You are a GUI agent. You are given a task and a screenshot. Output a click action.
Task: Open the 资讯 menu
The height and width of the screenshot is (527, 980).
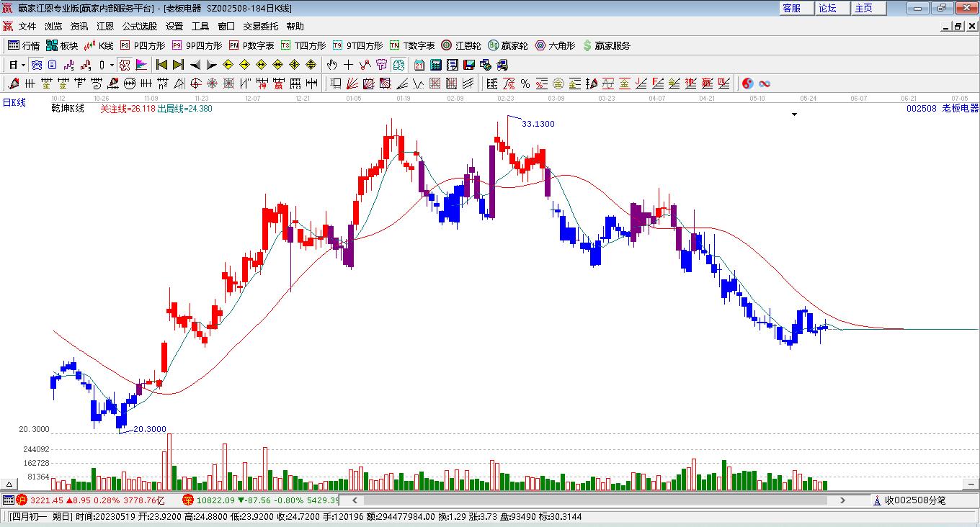[79, 27]
